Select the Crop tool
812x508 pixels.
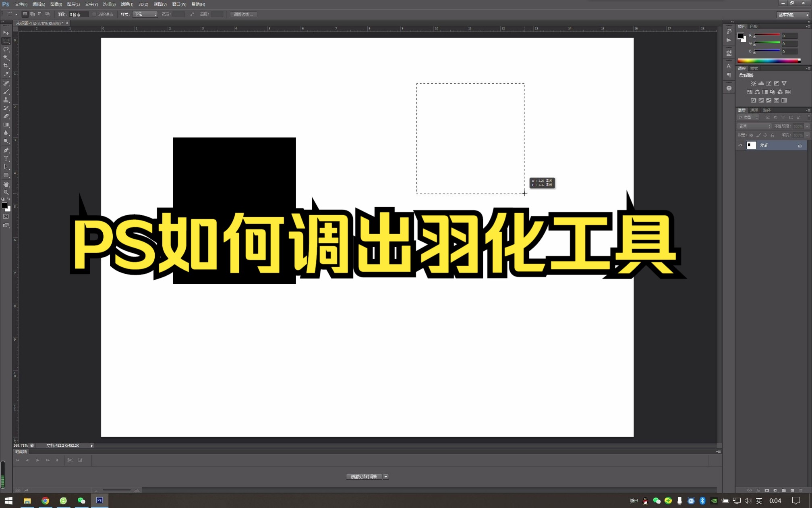[x=6, y=65]
